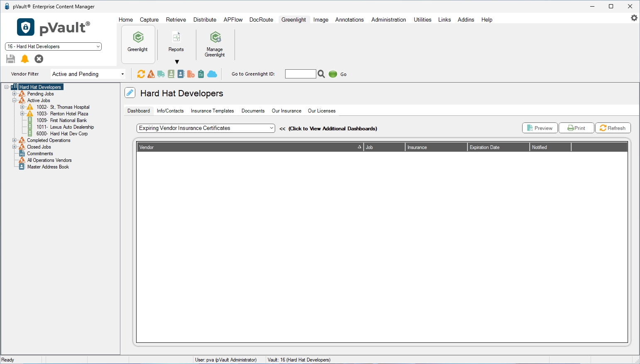The width and height of the screenshot is (640, 364).
Task: Open the Utilities menu
Action: 423,20
